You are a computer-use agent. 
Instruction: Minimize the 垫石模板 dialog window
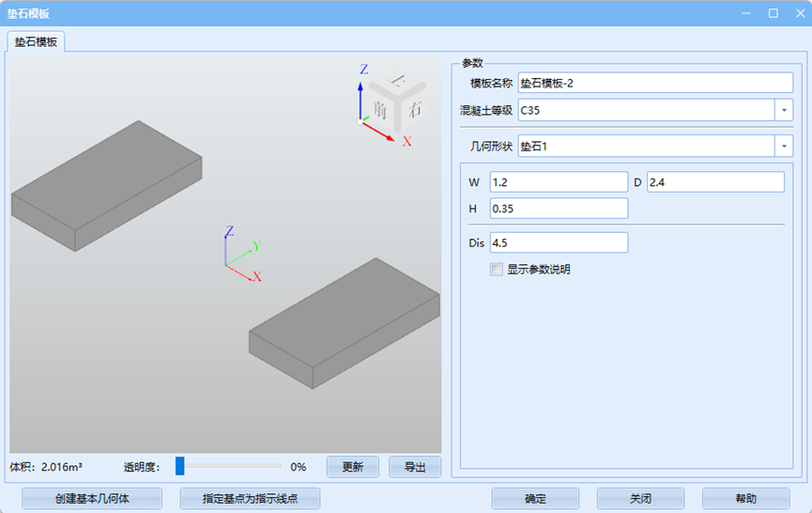748,13
